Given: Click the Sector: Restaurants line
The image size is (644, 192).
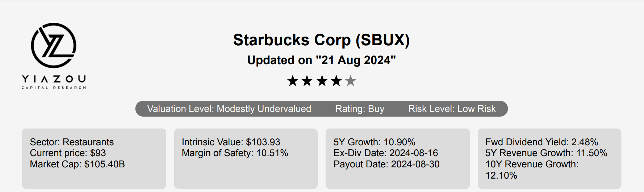Looking at the screenshot, I should 72,142.
